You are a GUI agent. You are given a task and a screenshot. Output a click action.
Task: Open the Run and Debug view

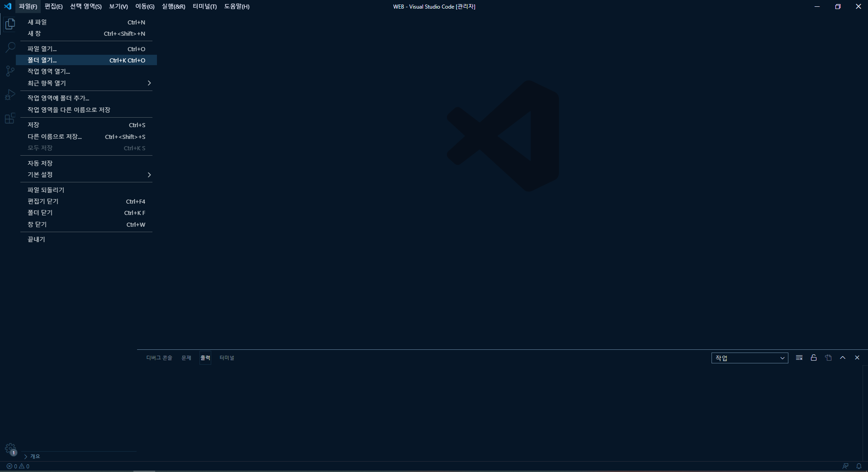coord(10,95)
